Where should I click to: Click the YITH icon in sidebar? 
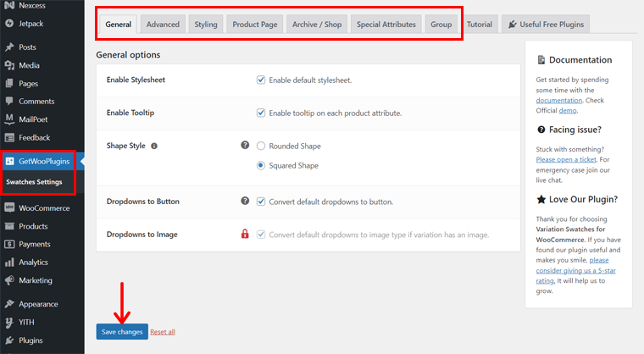(x=9, y=323)
